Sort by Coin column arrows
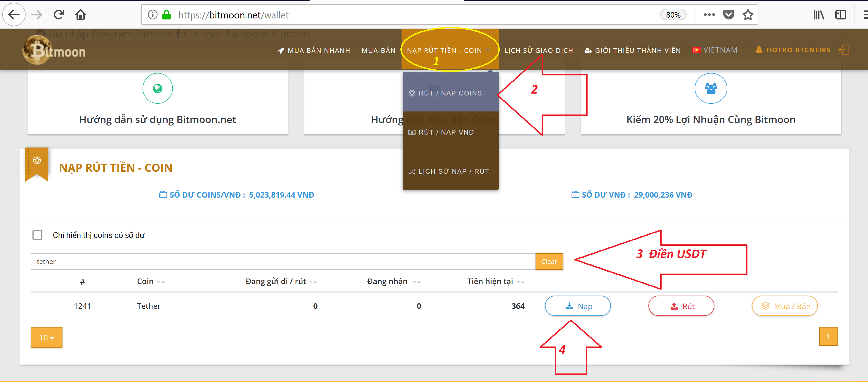Viewport: 868px width, 382px height. (x=161, y=282)
